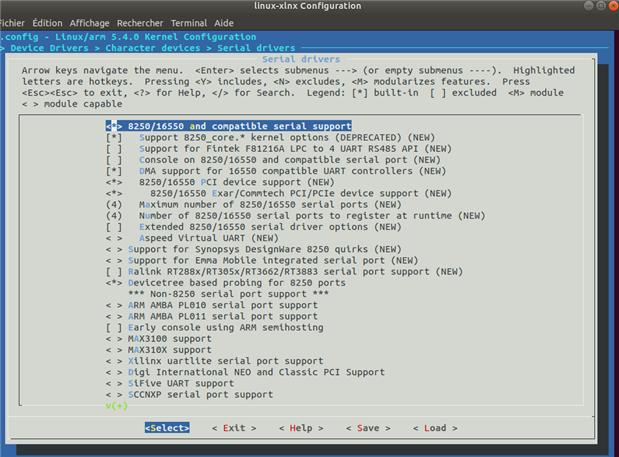Open the Affichage menu

click(89, 23)
